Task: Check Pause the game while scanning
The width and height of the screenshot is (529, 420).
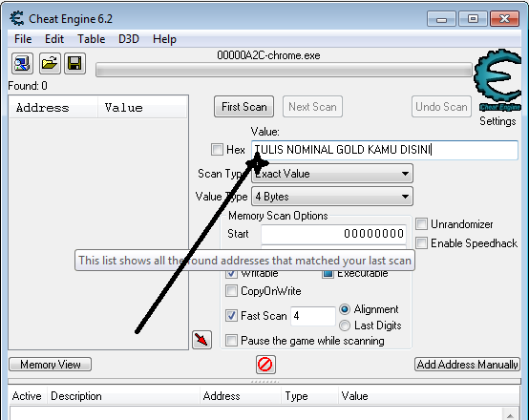Action: (231, 340)
